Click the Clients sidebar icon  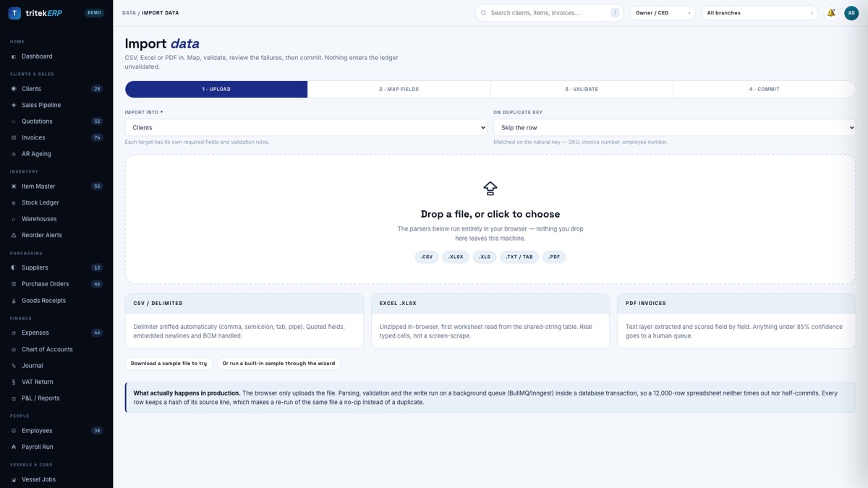14,89
